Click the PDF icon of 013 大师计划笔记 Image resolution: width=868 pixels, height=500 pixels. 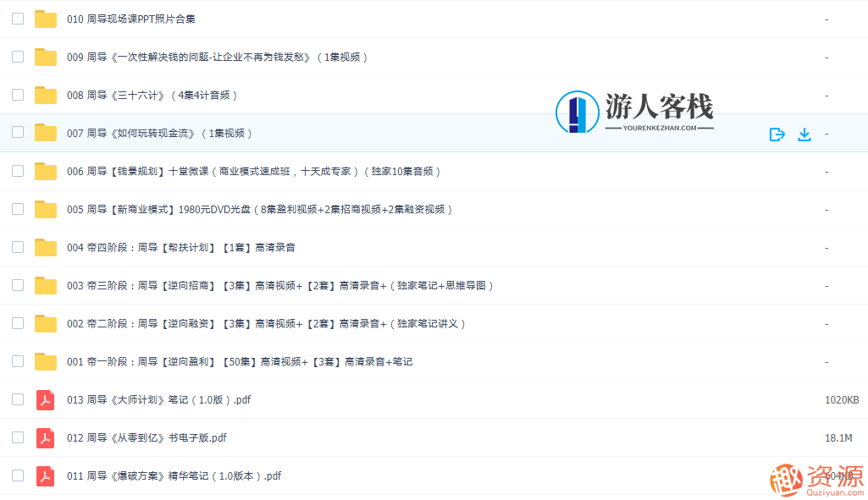point(44,399)
